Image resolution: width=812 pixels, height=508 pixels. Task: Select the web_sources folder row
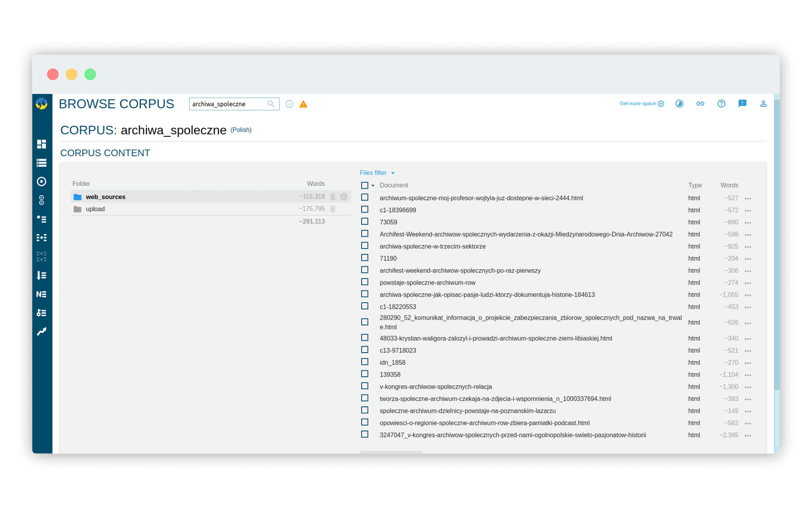211,197
